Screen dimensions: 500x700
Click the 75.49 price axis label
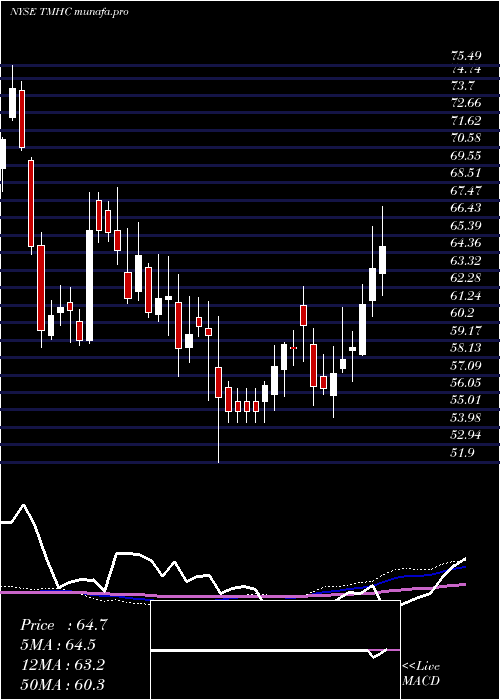click(x=466, y=56)
